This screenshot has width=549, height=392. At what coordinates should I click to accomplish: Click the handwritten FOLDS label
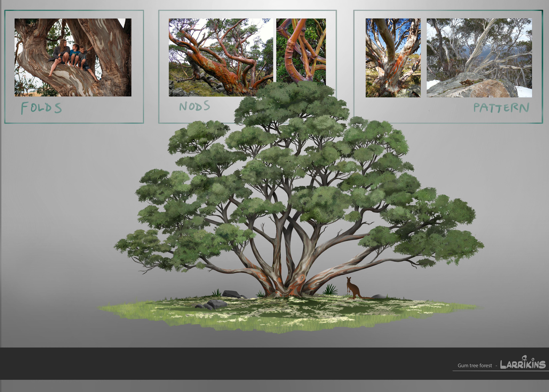click(41, 108)
